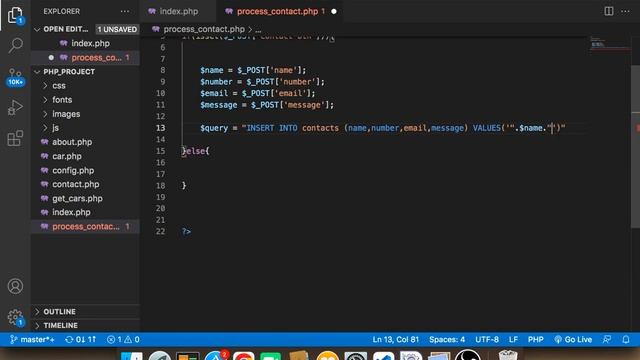Viewport: 640px width, 360px height.
Task: Go to line via Ln 13, Col 81
Action: [396, 340]
